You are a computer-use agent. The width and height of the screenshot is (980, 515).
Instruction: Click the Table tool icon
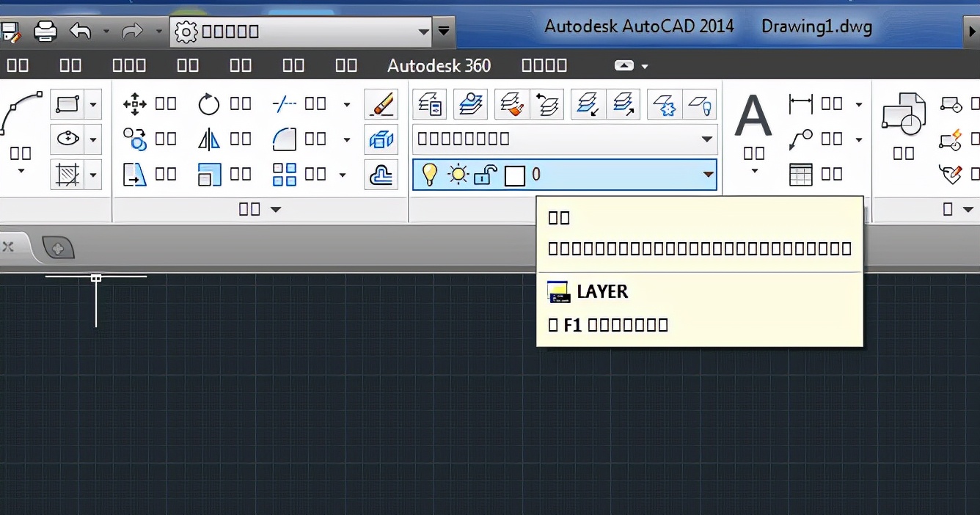point(800,174)
